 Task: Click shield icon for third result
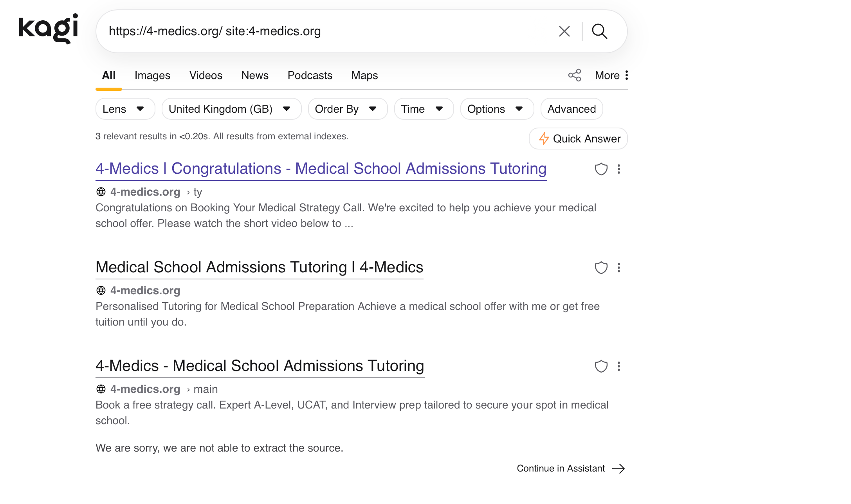click(601, 366)
